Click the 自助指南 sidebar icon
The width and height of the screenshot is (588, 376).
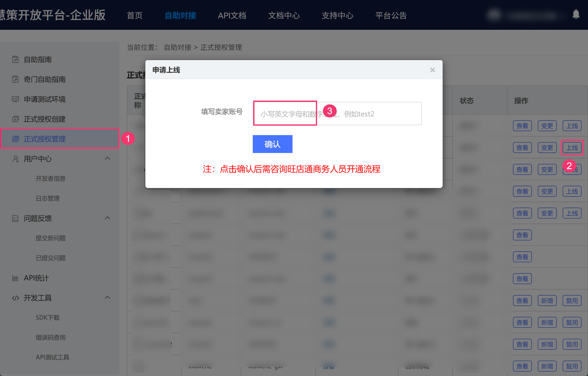coord(15,60)
